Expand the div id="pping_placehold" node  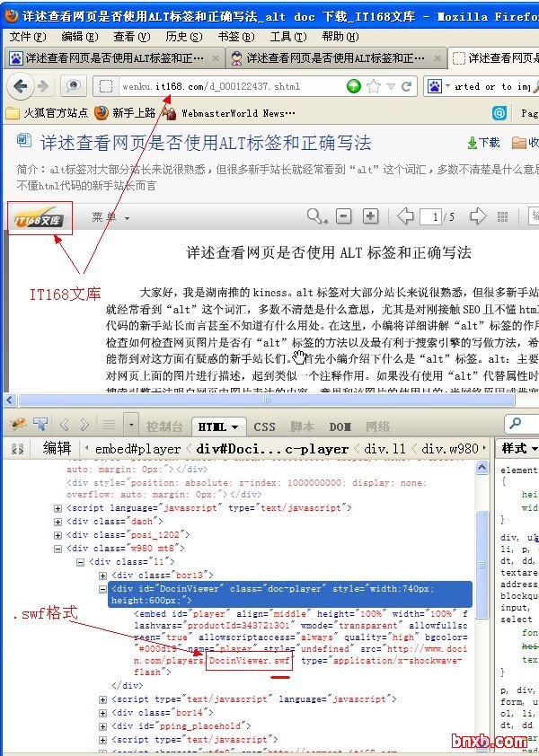tap(102, 726)
